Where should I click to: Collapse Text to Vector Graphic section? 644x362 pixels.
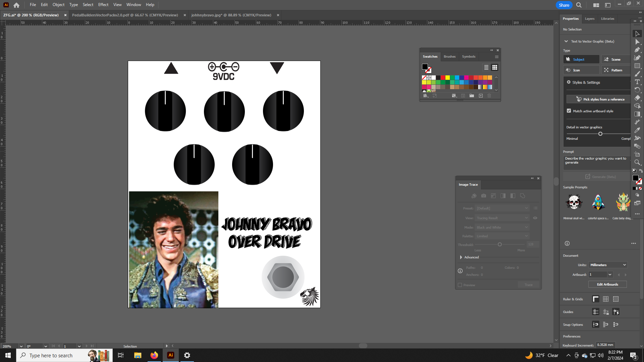pyautogui.click(x=566, y=41)
